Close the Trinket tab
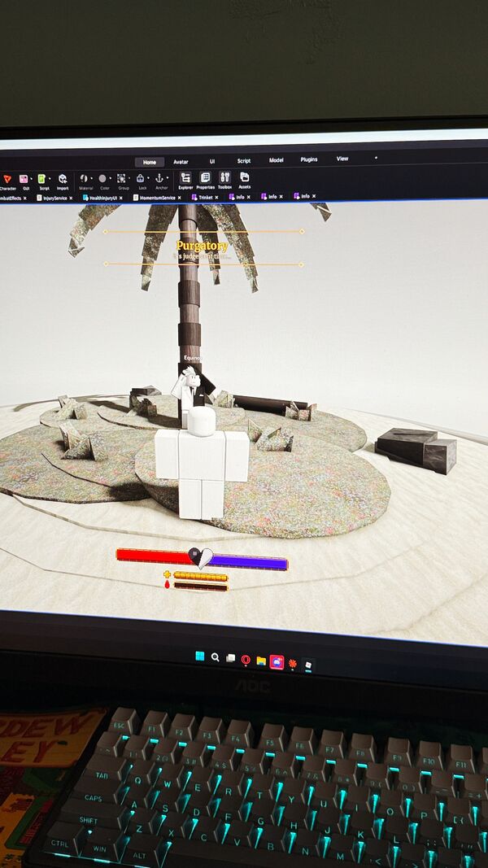 click(x=216, y=197)
